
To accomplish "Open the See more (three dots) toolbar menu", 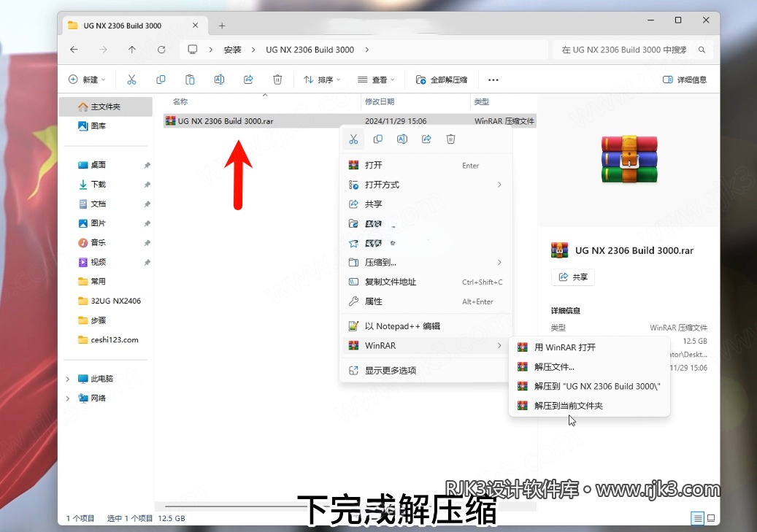I will (x=493, y=80).
